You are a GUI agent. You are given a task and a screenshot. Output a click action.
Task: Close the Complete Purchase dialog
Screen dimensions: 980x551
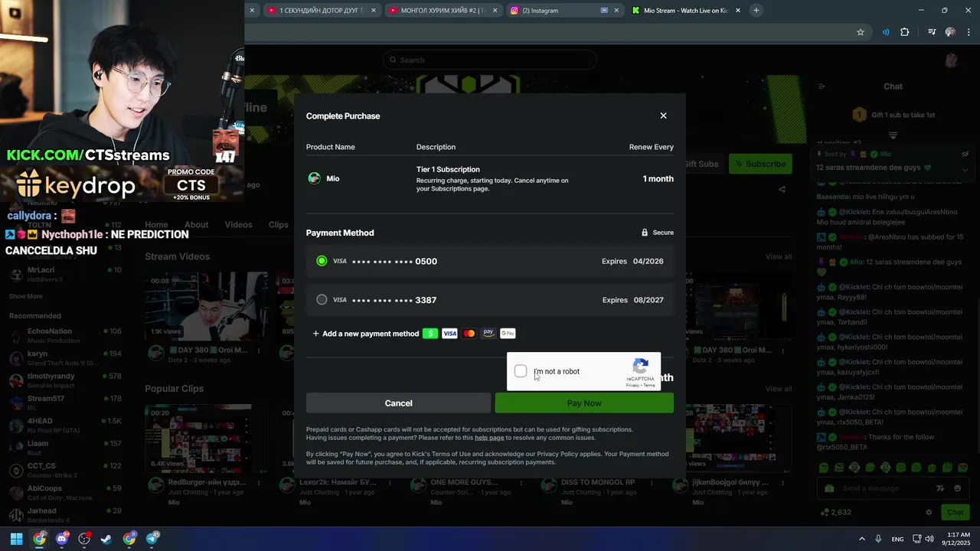click(x=663, y=116)
